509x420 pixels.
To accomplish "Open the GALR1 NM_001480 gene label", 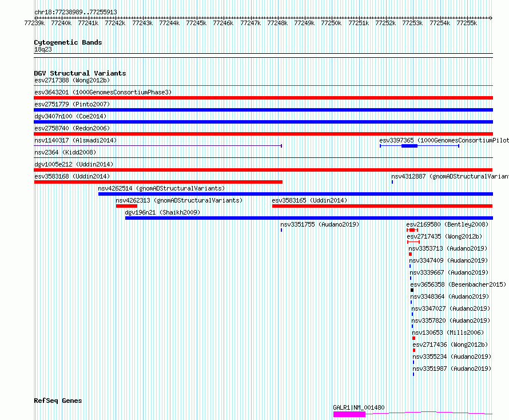I will [x=359, y=407].
